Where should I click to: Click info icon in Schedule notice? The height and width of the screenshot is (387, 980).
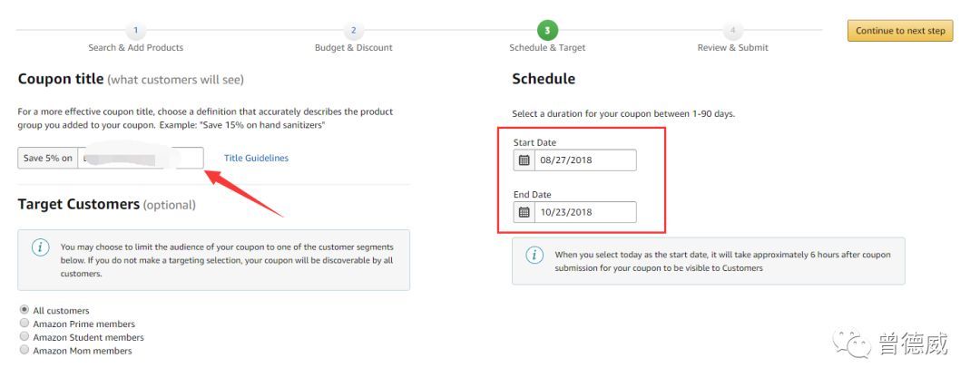click(534, 255)
